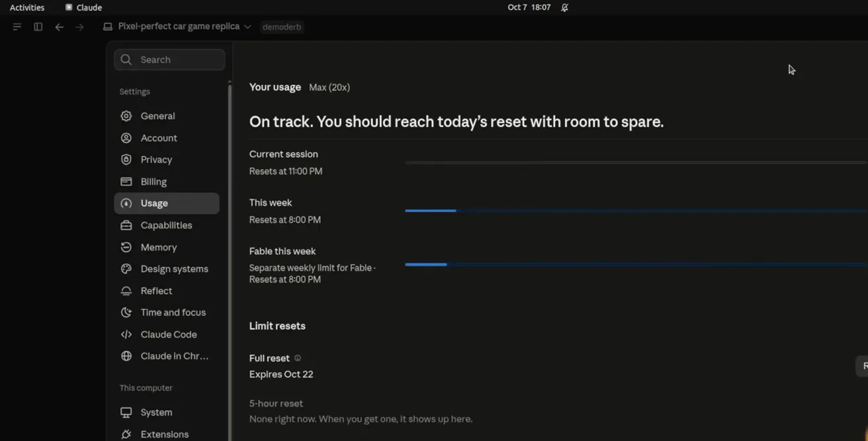Screen dimensions: 868x441
Task: Click the Time and focus moon icon
Action: coord(126,313)
